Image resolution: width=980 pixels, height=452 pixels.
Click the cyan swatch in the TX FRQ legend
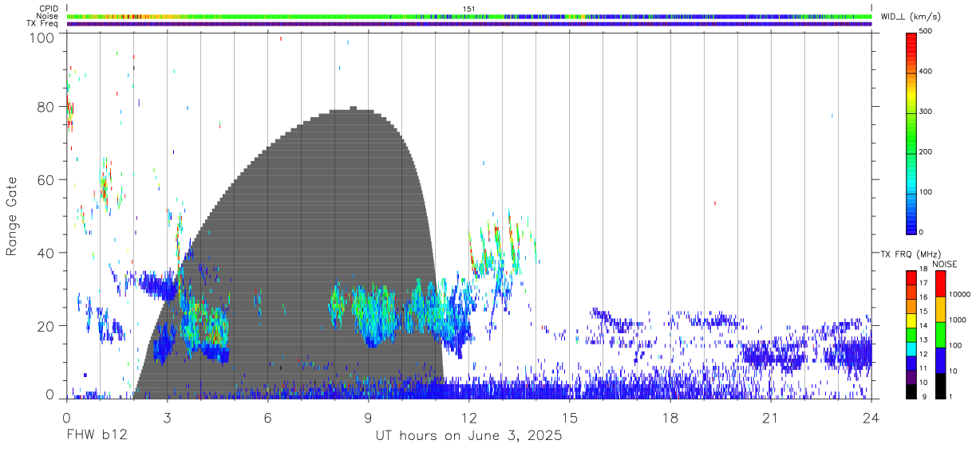click(x=911, y=347)
